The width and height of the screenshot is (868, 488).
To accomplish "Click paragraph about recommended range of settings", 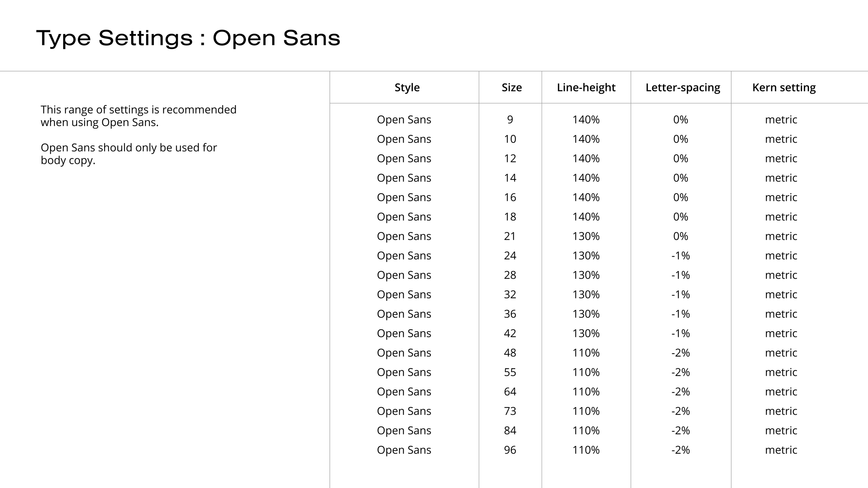I will [139, 116].
